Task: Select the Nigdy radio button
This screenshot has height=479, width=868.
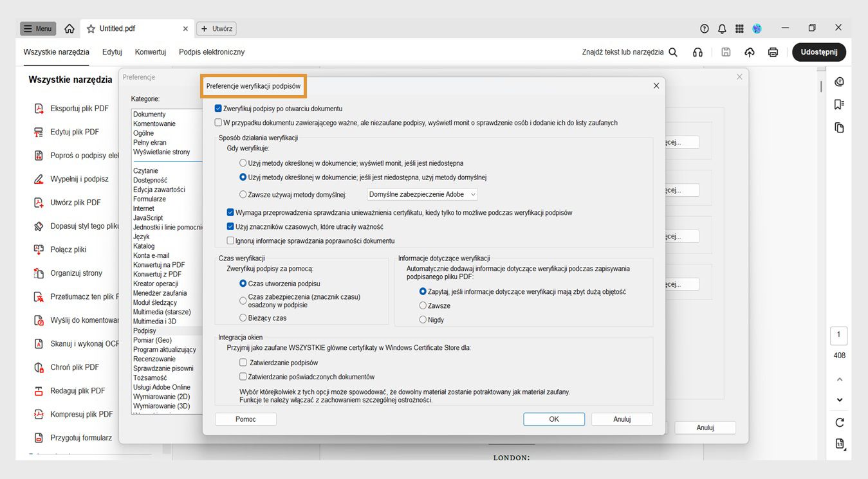Action: pyautogui.click(x=423, y=320)
